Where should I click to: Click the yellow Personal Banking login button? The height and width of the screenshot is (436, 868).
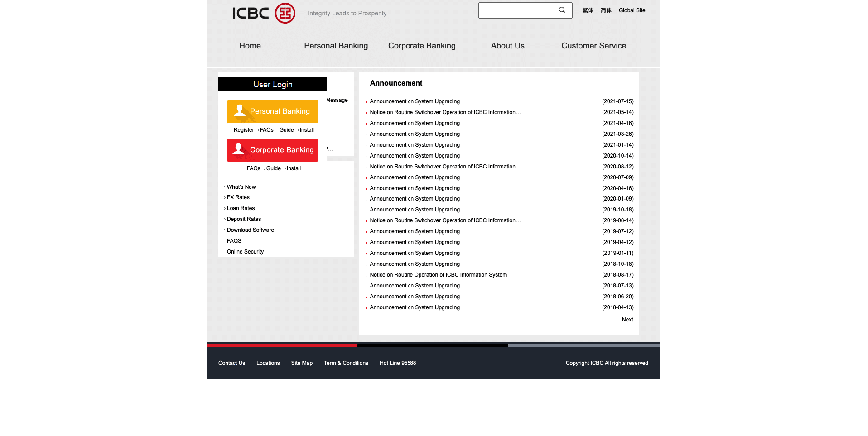click(273, 111)
